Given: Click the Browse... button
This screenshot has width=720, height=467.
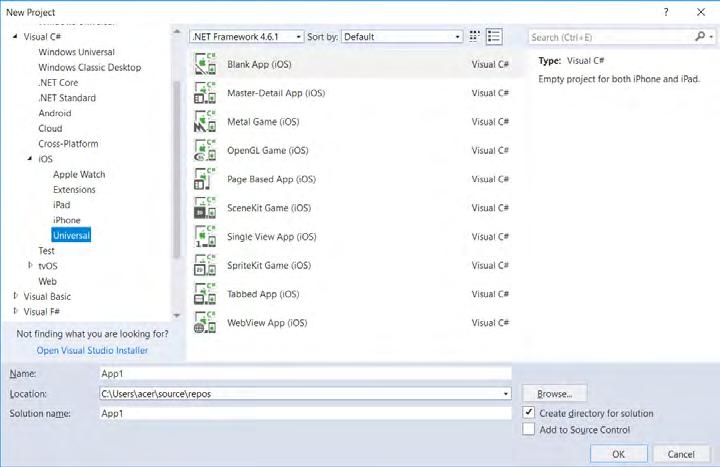Looking at the screenshot, I should click(x=554, y=394).
